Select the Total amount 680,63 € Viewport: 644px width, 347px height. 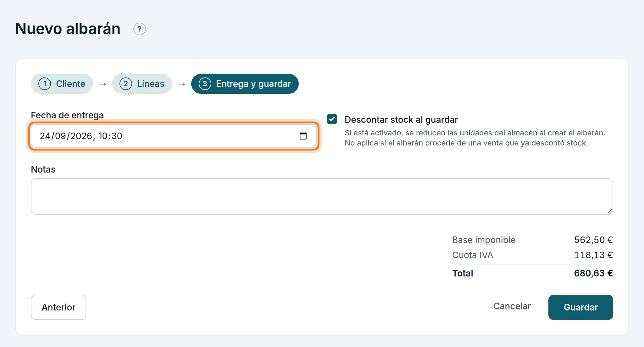click(x=593, y=273)
